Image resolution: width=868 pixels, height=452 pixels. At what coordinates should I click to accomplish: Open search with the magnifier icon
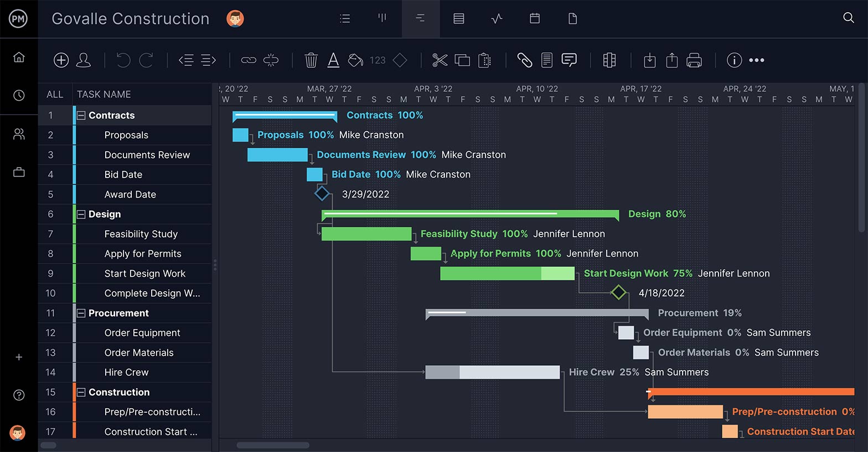[848, 18]
